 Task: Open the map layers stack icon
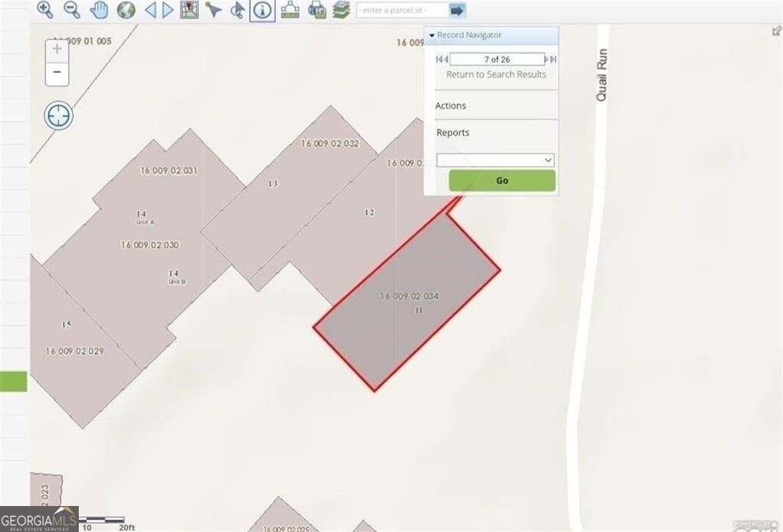pyautogui.click(x=341, y=10)
